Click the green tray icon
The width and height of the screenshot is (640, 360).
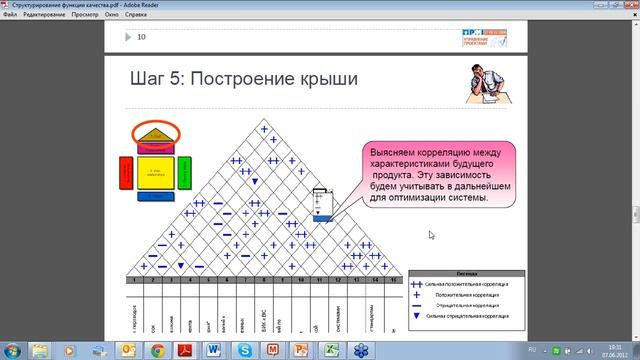click(x=556, y=351)
